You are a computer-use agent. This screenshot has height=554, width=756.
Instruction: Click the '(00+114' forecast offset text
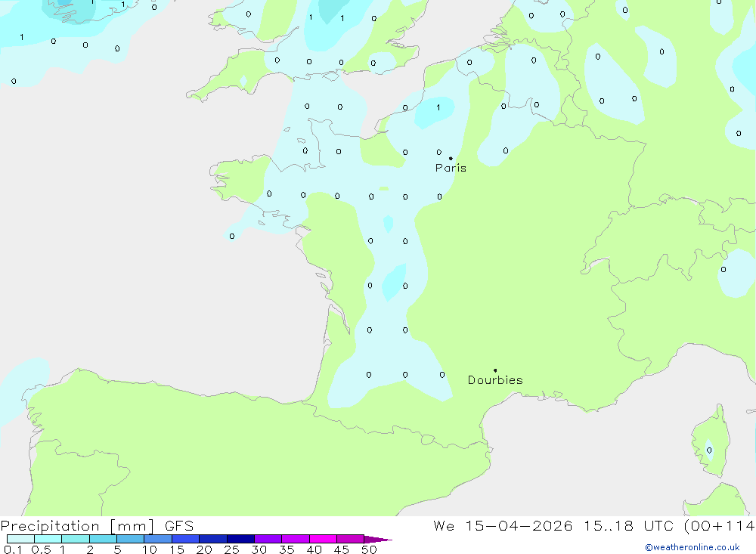720,526
